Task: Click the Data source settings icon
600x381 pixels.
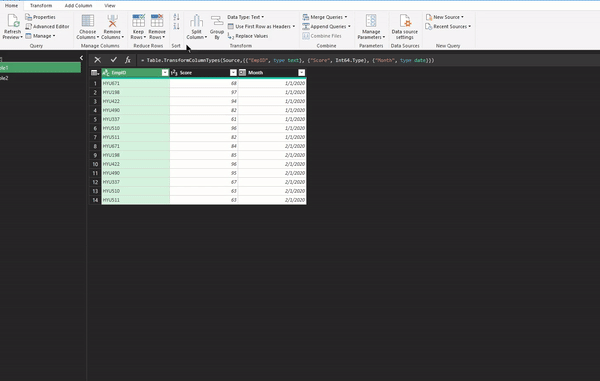Action: click(405, 21)
